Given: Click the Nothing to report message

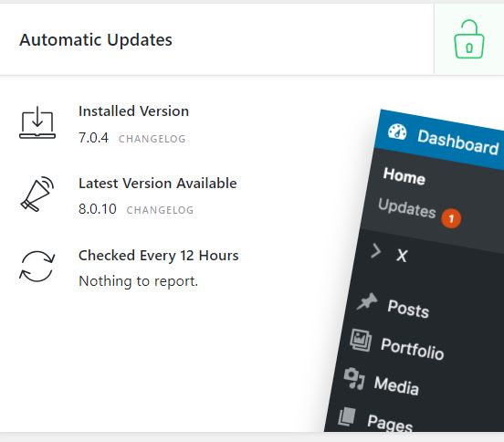Looking at the screenshot, I should click(138, 281).
